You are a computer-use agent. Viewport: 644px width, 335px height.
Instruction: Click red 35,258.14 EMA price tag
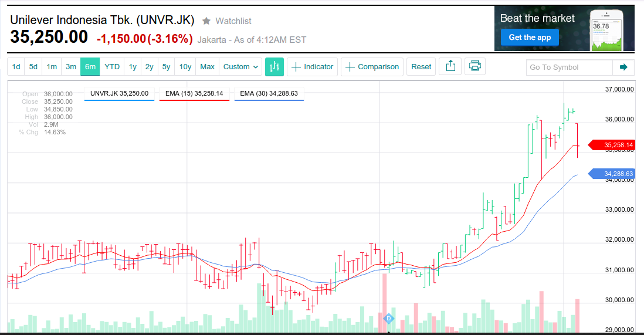pos(612,145)
